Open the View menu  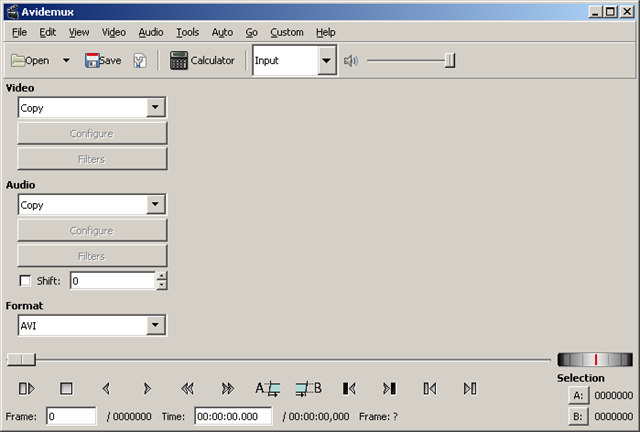[x=79, y=32]
